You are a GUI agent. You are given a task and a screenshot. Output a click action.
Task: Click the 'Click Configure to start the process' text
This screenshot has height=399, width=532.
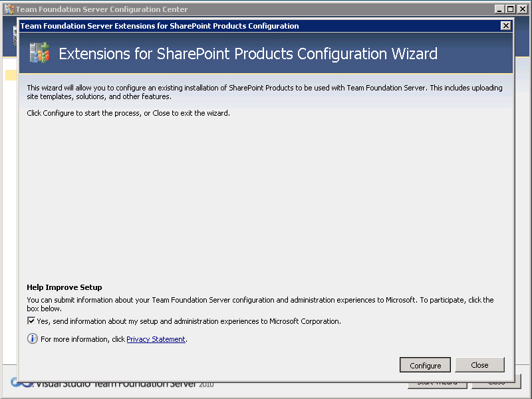[x=128, y=113]
